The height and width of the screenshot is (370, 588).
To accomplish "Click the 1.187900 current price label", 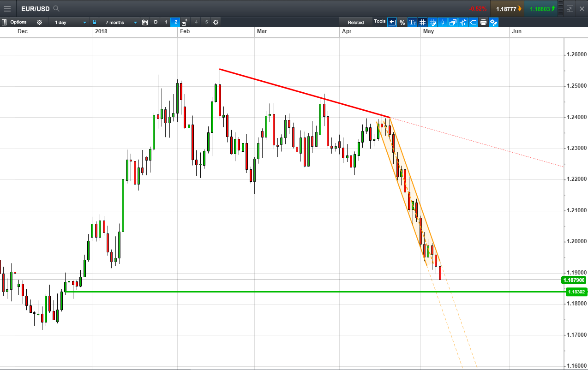I will 574,280.
